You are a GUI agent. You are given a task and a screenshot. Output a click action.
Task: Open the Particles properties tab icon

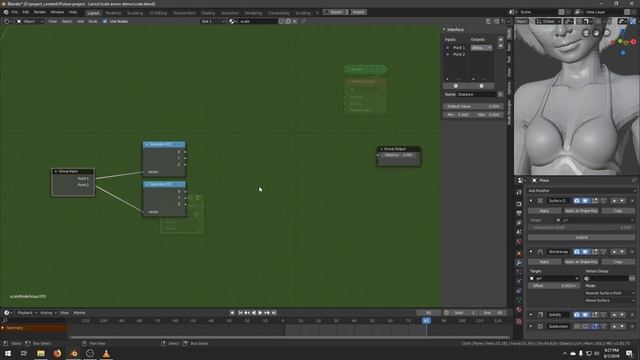519,272
